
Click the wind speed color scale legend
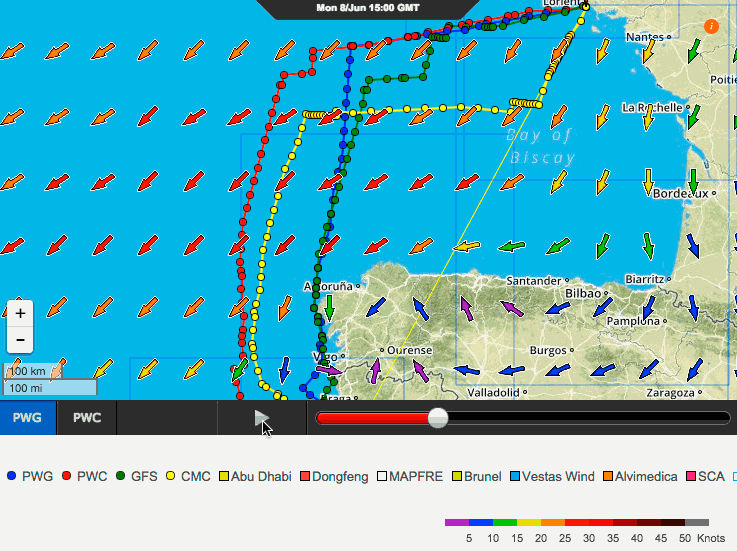(577, 522)
